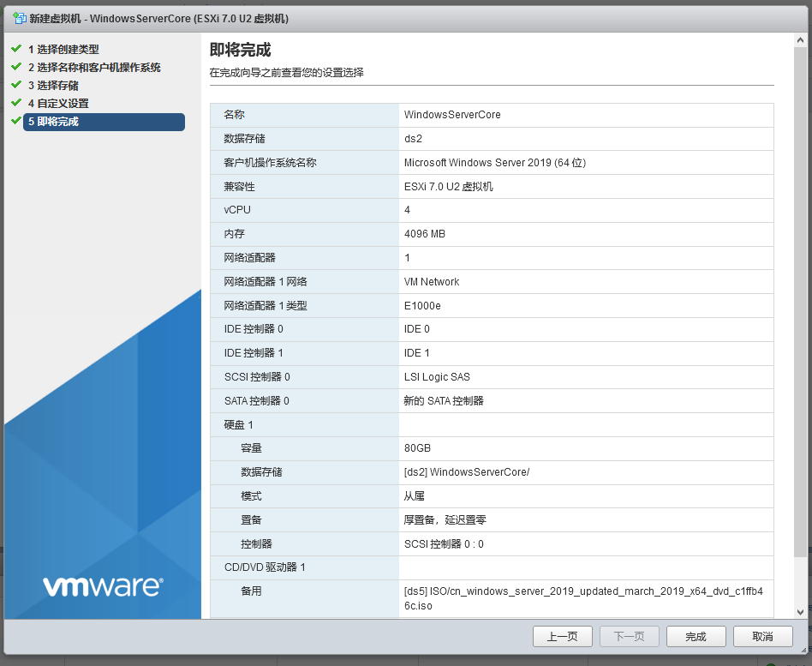812x666 pixels.
Task: Click the disk mode value 从属
Action: point(415,496)
